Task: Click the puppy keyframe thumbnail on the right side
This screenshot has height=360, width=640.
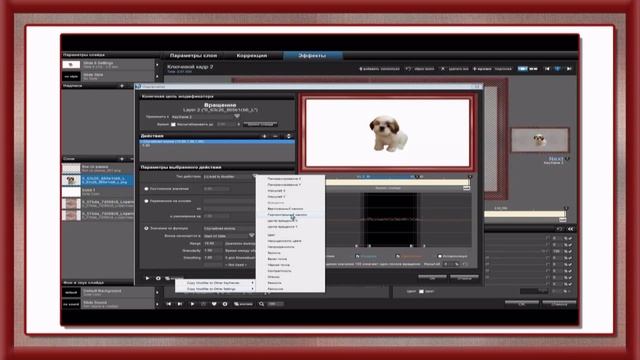Action: (540, 140)
